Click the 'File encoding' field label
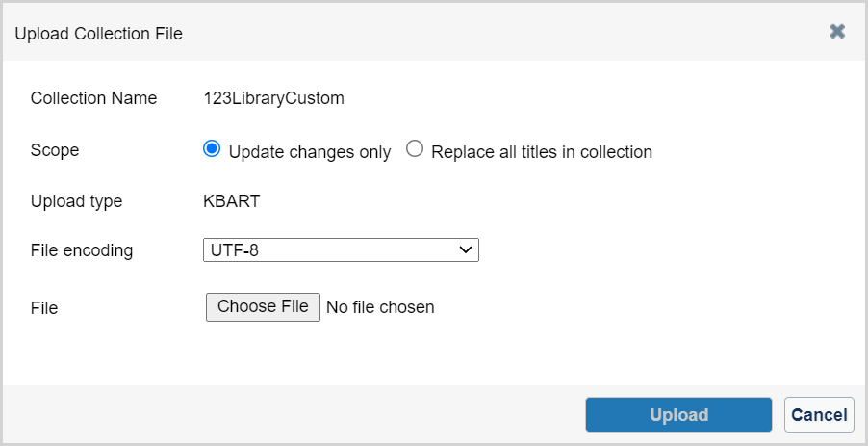The height and width of the screenshot is (446, 868). (x=82, y=250)
